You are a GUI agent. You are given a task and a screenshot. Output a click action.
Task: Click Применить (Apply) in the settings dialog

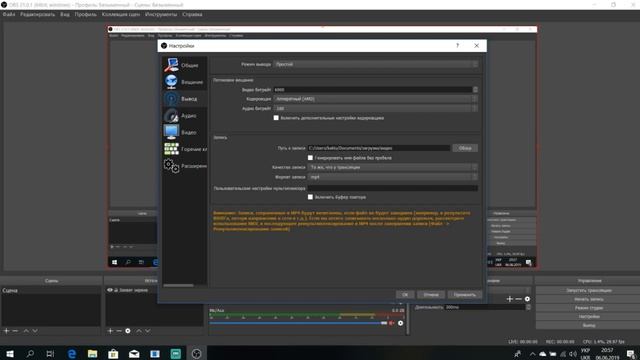coord(464,294)
